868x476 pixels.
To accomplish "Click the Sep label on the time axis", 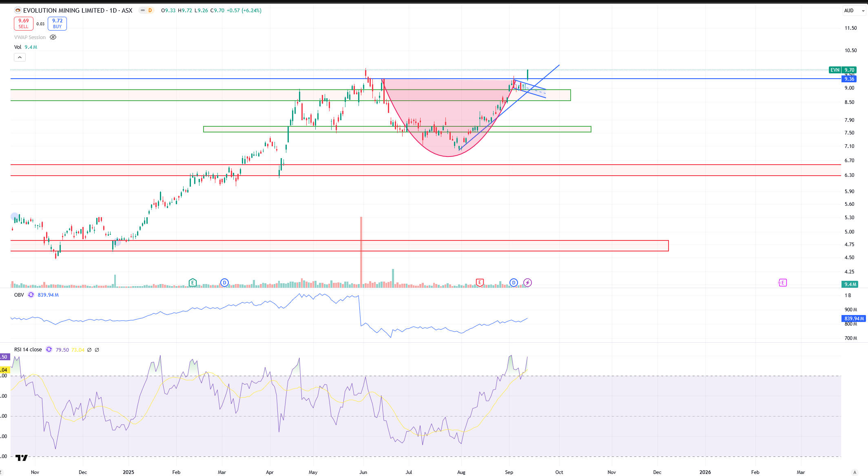I will (x=509, y=472).
